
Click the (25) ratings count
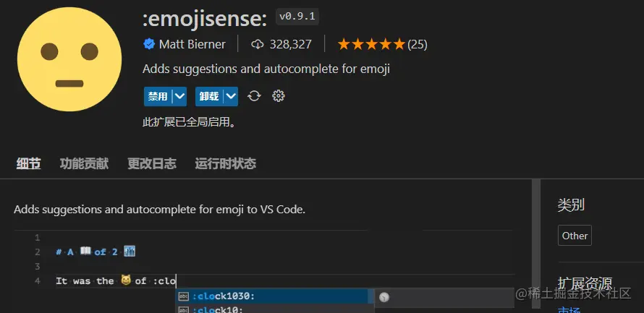(x=418, y=44)
